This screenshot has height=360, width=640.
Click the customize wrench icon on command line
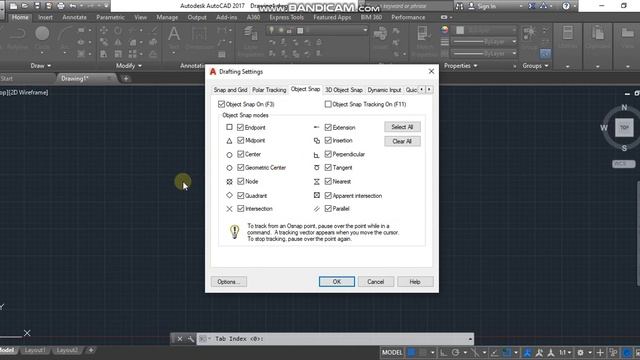point(191,339)
